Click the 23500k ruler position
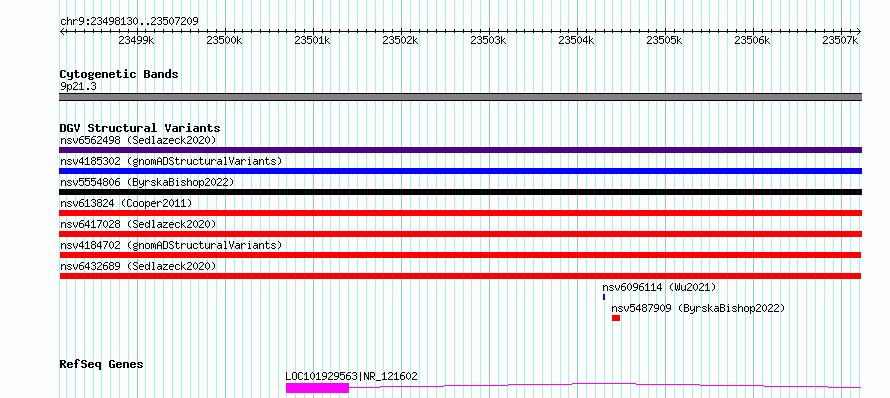Viewport: 890px width, 398px height. (x=224, y=40)
